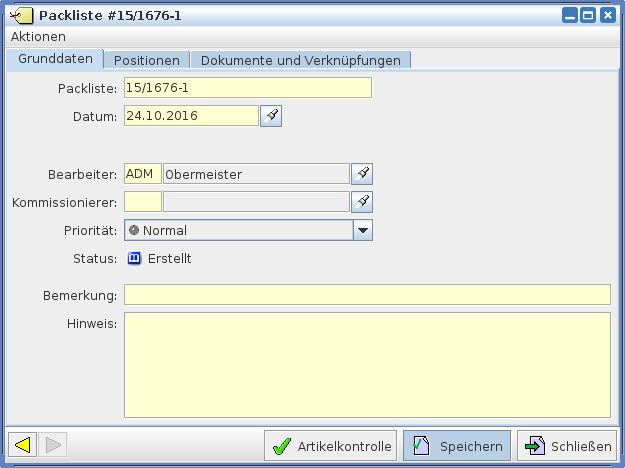Click the empty Kommissionierer code field
Viewport: 625px width, 468px height.
pos(142,202)
